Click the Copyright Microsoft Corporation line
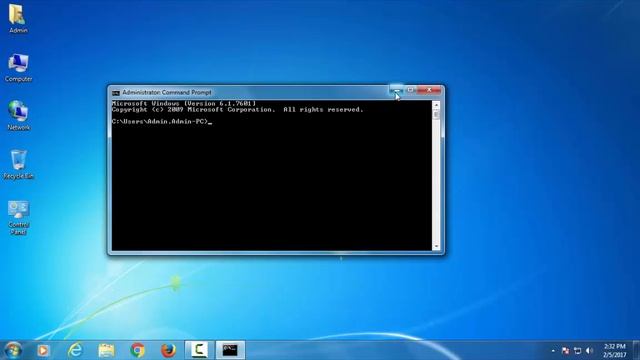This screenshot has height=360, width=640. tap(238, 110)
